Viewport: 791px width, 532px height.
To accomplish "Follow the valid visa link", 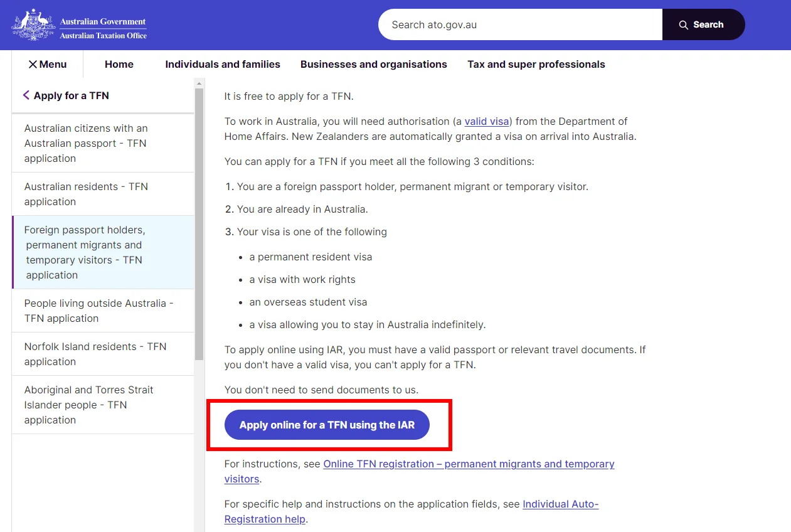I will tap(486, 122).
